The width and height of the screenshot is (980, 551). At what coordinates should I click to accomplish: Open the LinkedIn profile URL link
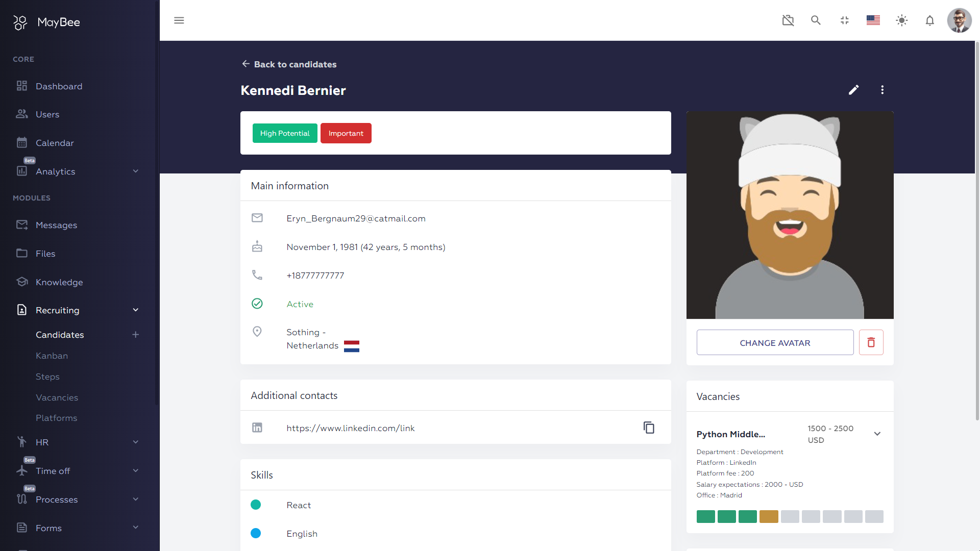coord(351,428)
